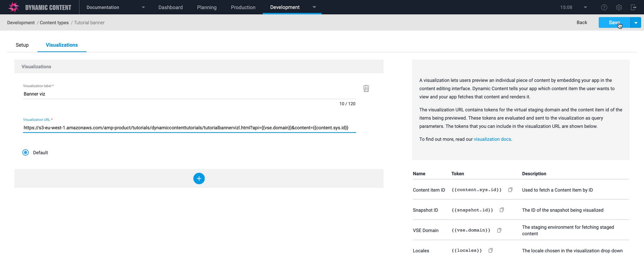Click the Tutorial banner breadcrumb text
The height and width of the screenshot is (262, 644).
89,23
